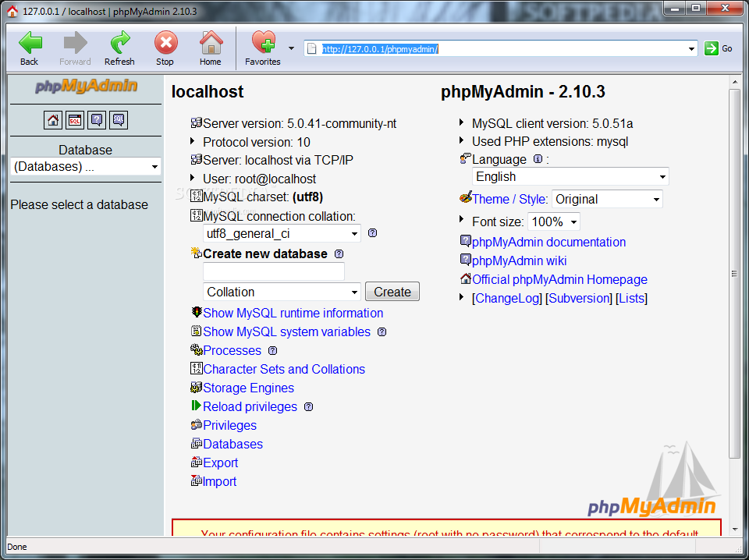Click the traffic-light icon beside runtime information
This screenshot has width=749, height=560.
(197, 312)
